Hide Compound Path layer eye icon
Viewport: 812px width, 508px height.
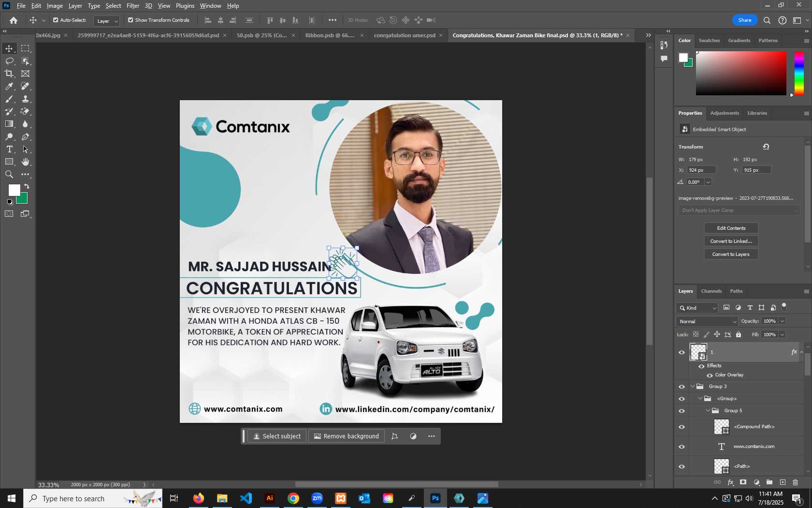681,427
